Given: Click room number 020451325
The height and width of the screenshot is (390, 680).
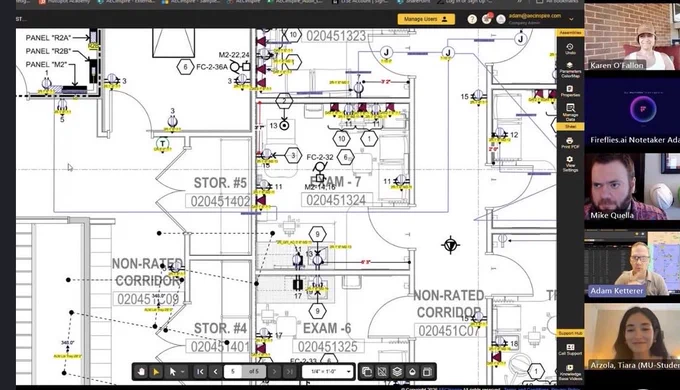Looking at the screenshot, I should [x=327, y=347].
